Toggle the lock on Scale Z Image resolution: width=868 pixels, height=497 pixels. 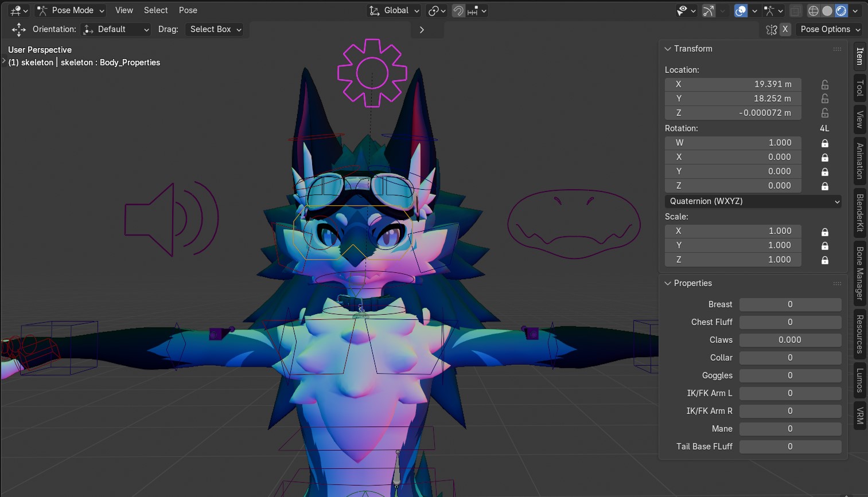coord(824,260)
